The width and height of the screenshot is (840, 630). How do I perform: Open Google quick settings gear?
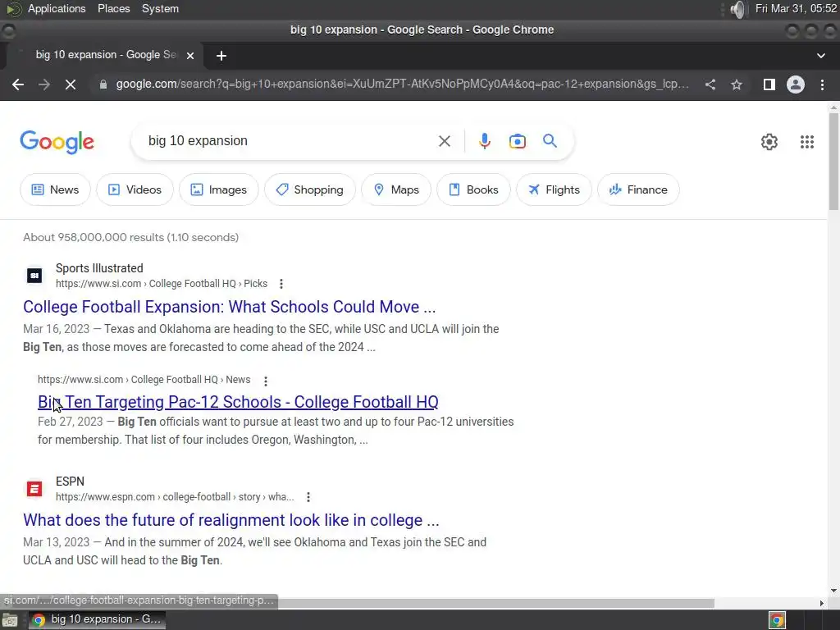[x=769, y=141]
